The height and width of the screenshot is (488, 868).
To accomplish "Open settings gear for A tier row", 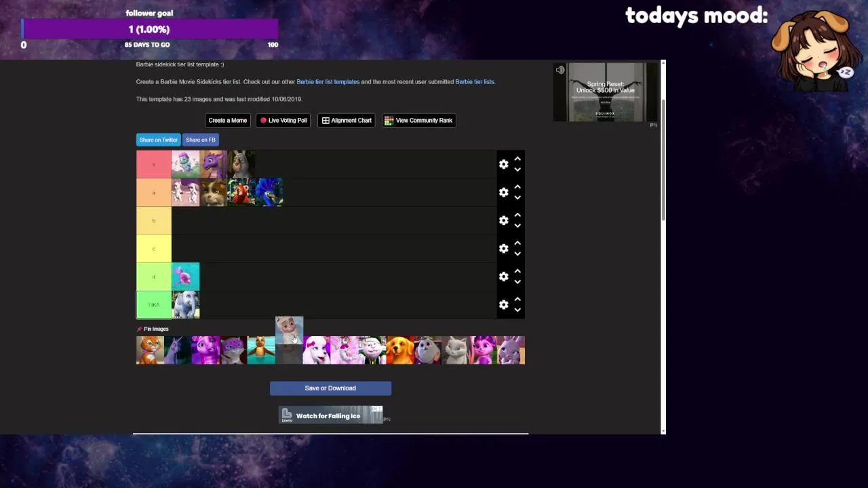I will (x=503, y=192).
